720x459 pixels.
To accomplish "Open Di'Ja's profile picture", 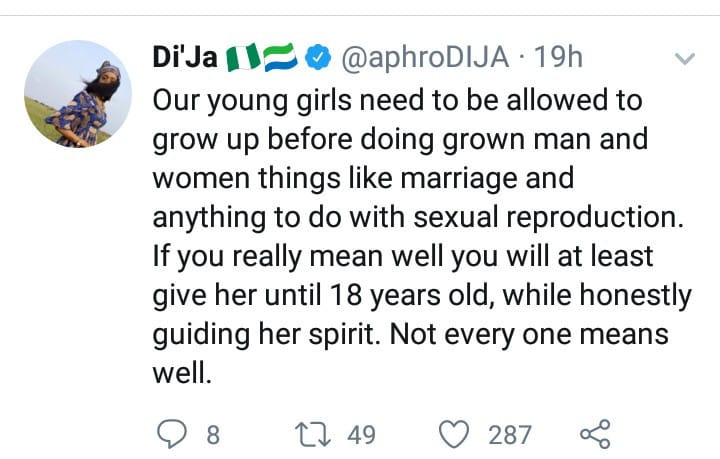I will click(78, 94).
